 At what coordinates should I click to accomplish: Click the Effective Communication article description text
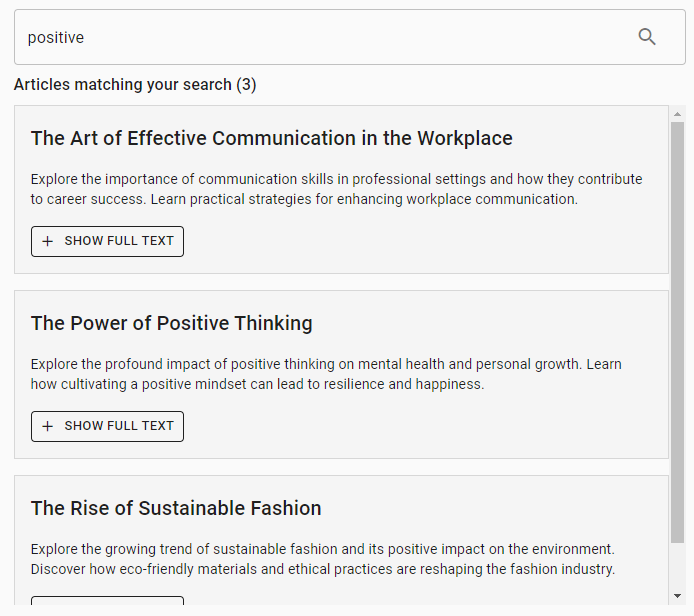click(x=336, y=189)
